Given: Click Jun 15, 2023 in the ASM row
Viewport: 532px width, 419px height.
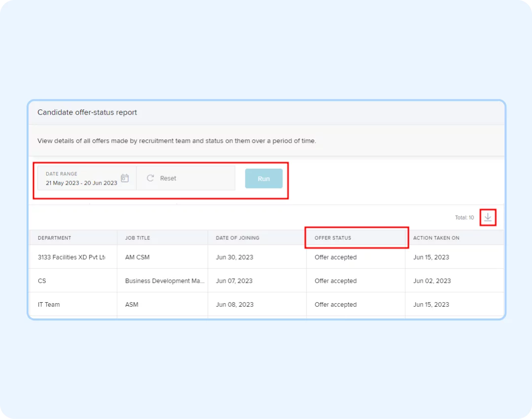Looking at the screenshot, I should pyautogui.click(x=431, y=305).
